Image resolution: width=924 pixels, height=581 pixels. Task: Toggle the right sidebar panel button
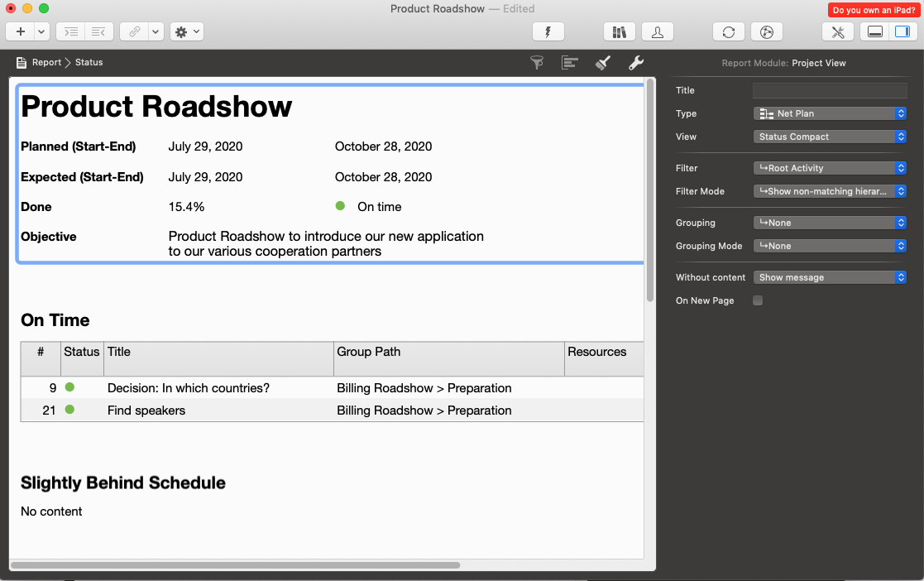(895, 31)
